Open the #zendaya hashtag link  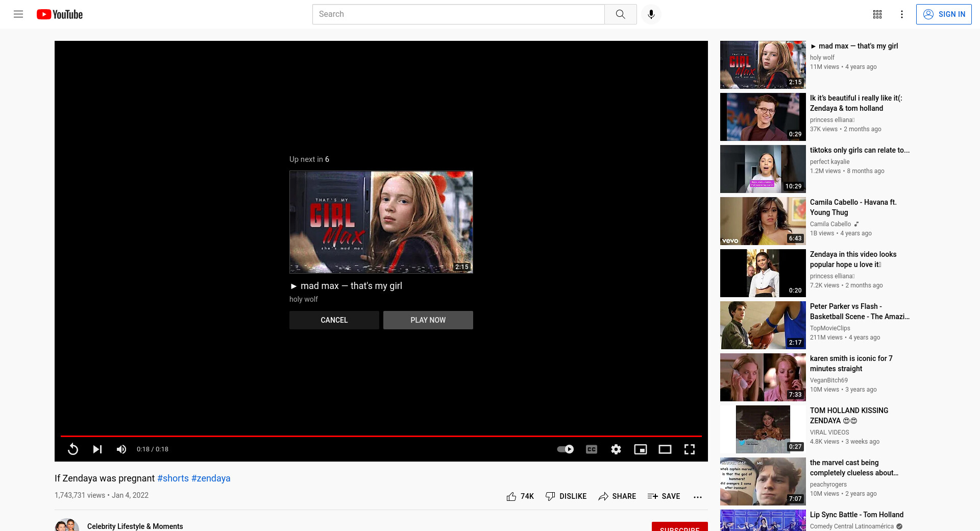[211, 478]
